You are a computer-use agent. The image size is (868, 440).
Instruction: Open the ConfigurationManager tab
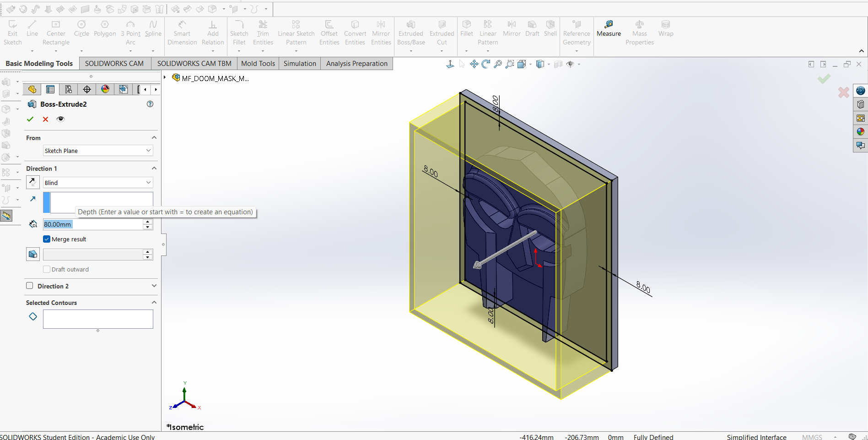pyautogui.click(x=69, y=89)
